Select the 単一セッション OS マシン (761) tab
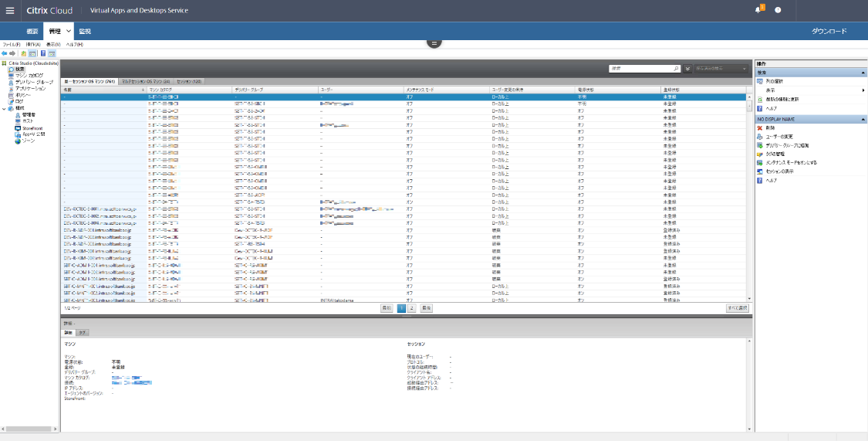Image resolution: width=868 pixels, height=441 pixels. 90,81
